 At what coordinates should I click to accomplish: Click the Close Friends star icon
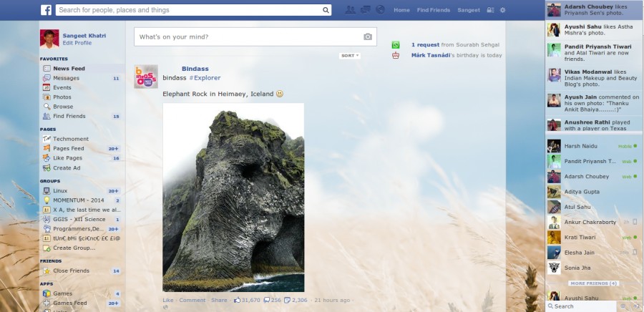click(47, 270)
